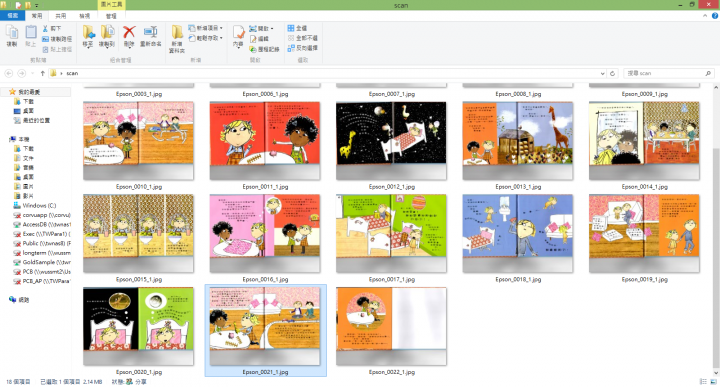720x387 pixels.
Task: Open Recent places (最近的位置) under Favorites
Action: coord(32,120)
